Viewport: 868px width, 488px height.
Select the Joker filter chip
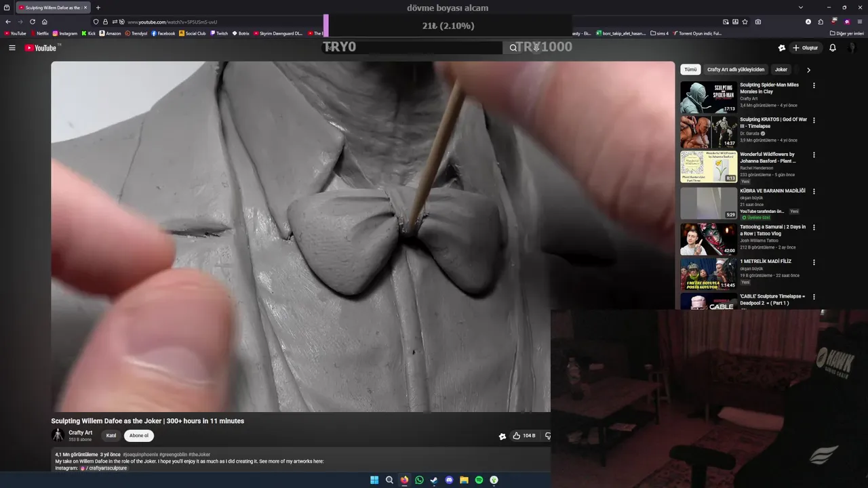[x=781, y=69]
